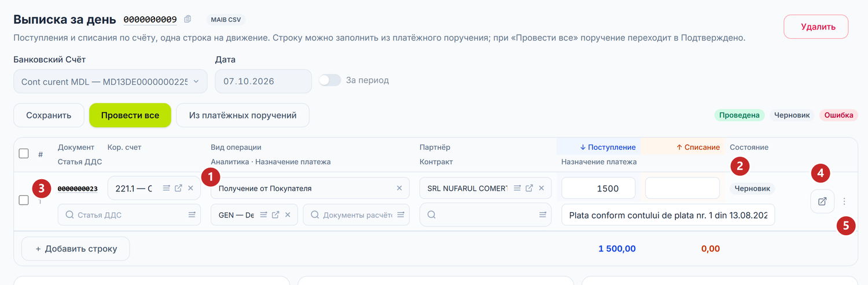Click the Черновик status in row 0000000023

click(x=752, y=188)
